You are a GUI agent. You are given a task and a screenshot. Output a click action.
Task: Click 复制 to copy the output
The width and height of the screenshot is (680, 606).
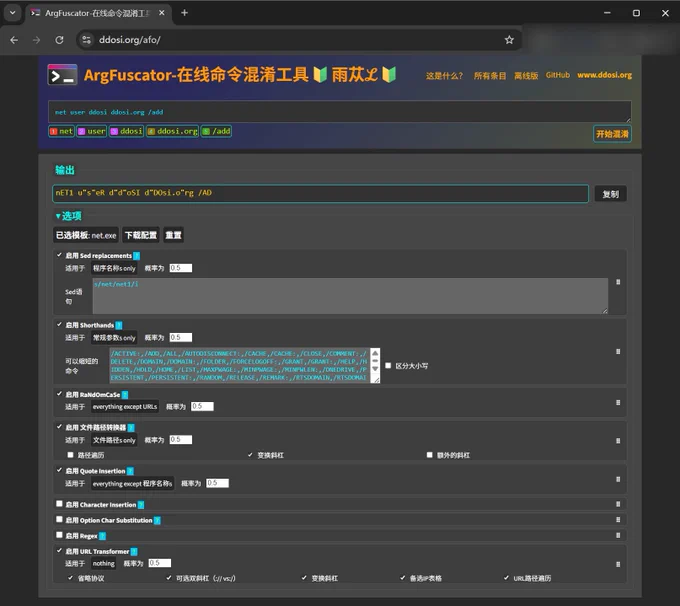(610, 194)
